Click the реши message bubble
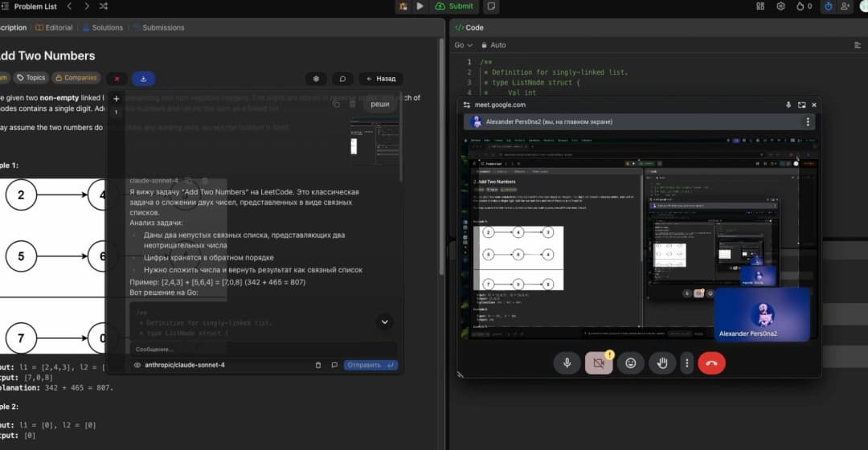Screen dimensions: 868x450 [379, 104]
